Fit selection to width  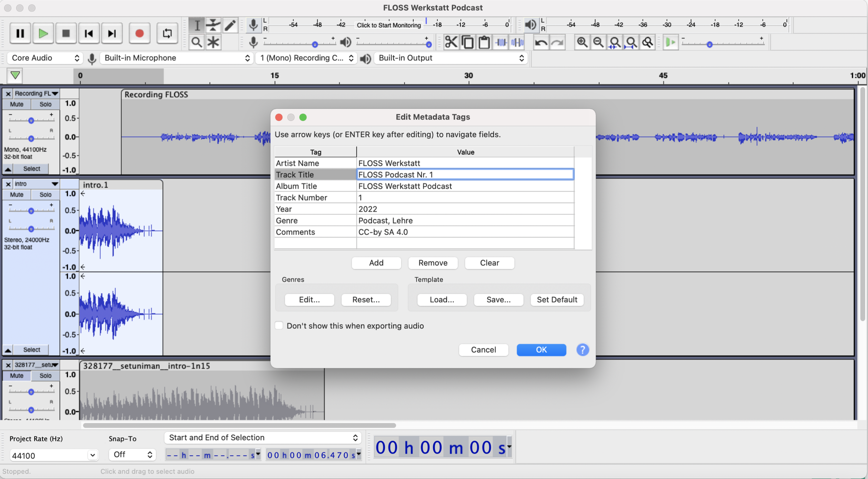[615, 43]
